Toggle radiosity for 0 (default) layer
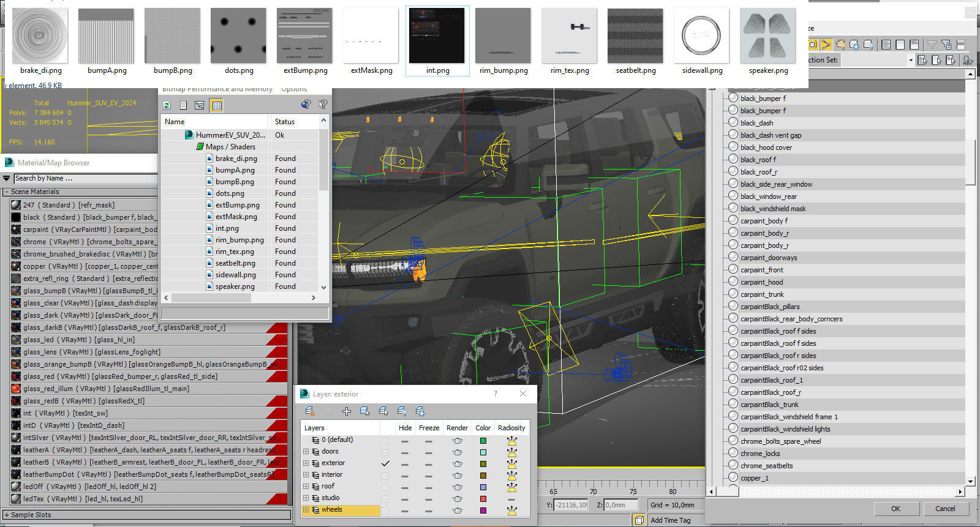The image size is (980, 527). pos(511,440)
